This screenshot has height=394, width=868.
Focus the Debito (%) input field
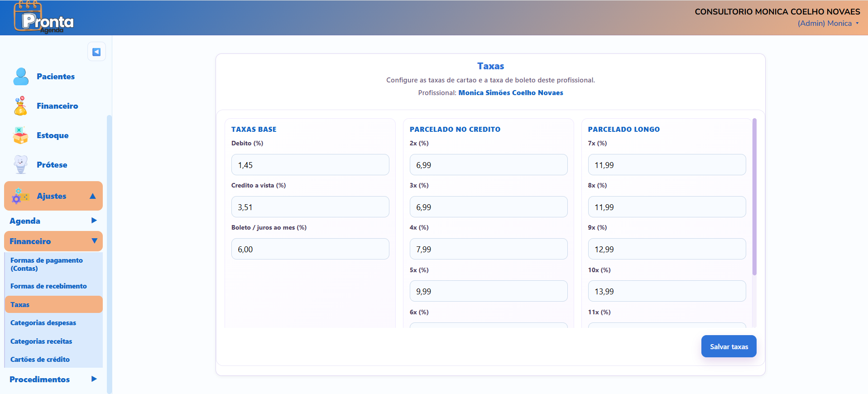pyautogui.click(x=310, y=165)
